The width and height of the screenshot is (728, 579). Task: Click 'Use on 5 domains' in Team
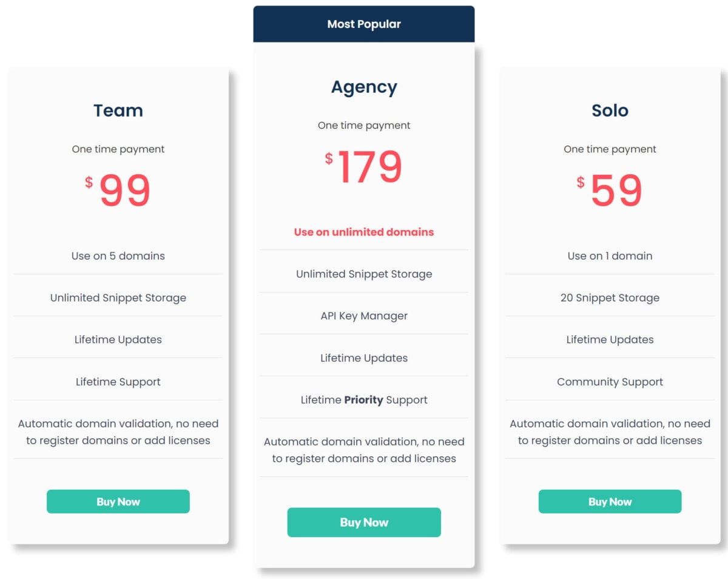(118, 256)
